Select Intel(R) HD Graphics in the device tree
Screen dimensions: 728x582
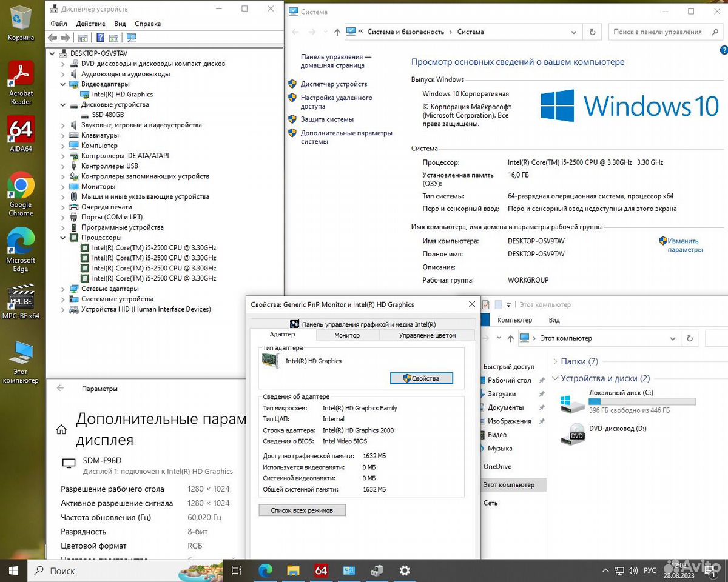122,95
